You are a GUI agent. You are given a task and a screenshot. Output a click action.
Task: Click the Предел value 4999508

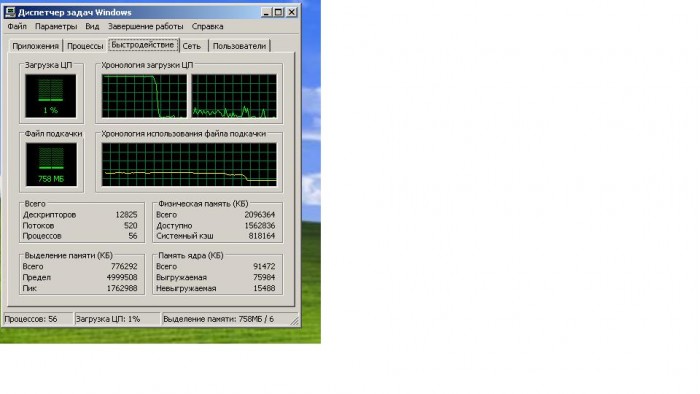point(122,277)
